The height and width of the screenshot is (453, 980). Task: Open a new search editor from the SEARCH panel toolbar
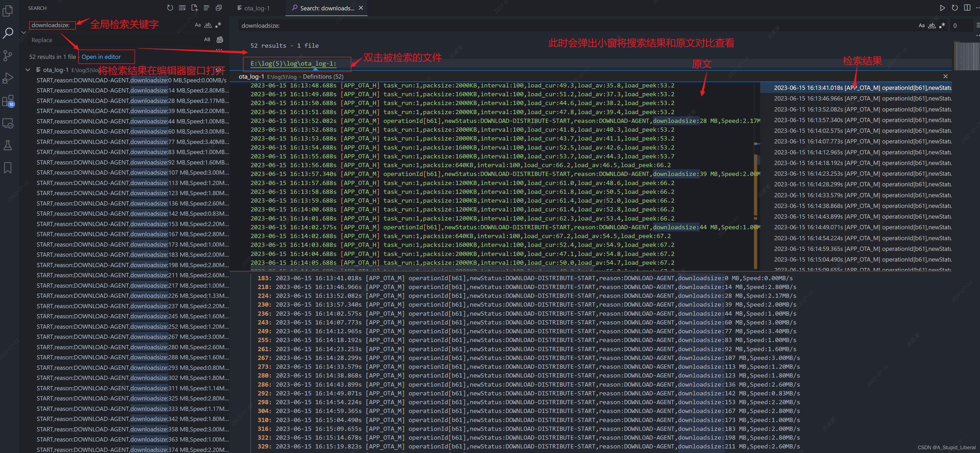(x=194, y=8)
